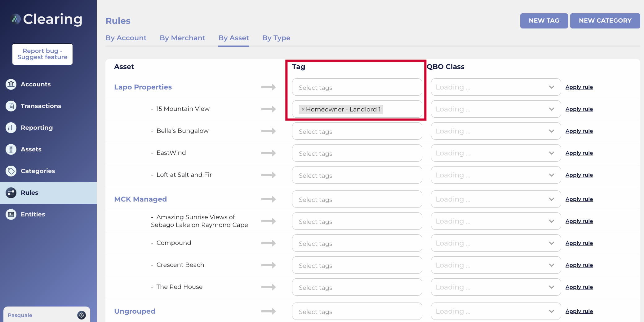Switch to the By Merchant tab
644x322 pixels.
[x=182, y=38]
